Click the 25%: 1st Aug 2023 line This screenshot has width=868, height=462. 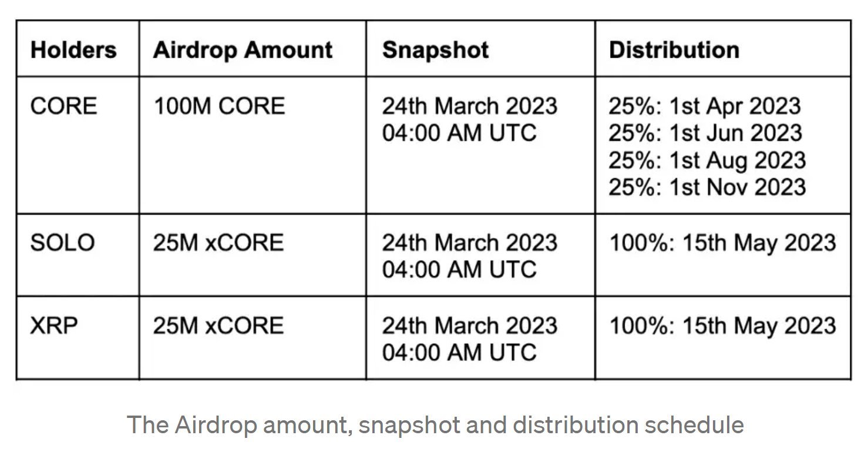pyautogui.click(x=707, y=160)
